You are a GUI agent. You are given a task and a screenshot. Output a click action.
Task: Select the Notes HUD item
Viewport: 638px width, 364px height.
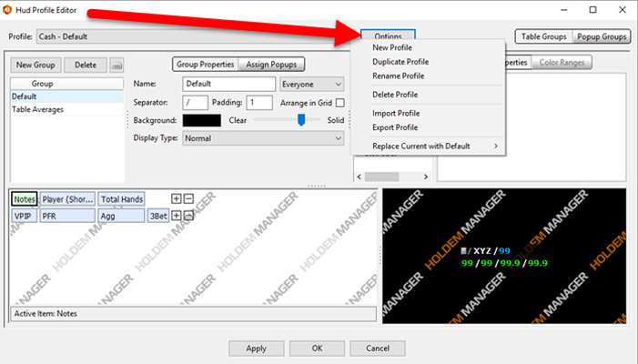coord(25,199)
